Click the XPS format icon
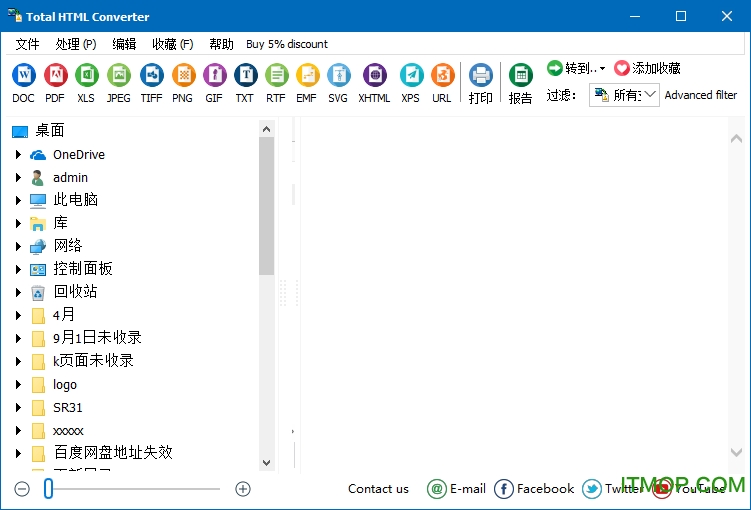751x510 pixels. tap(411, 76)
